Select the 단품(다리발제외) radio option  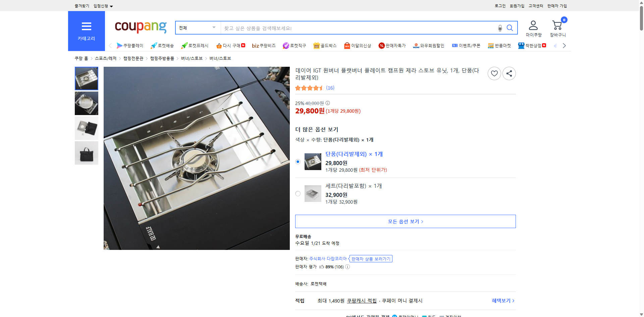click(298, 162)
